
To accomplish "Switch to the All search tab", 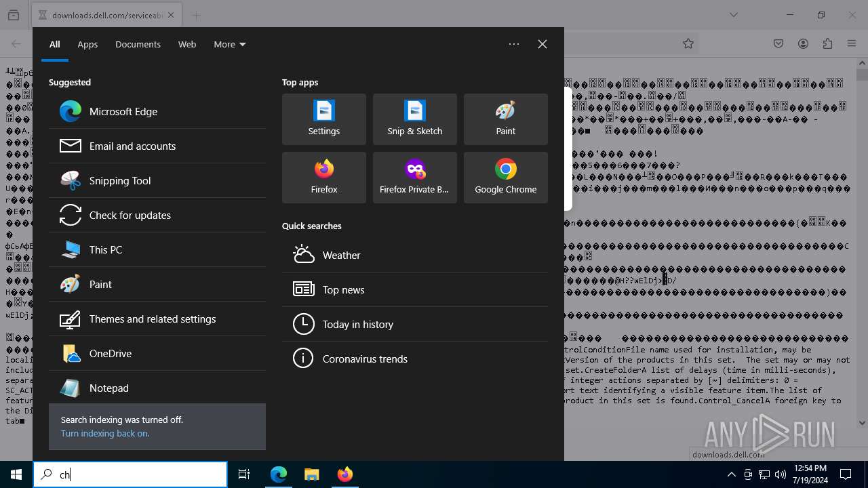I will (x=55, y=45).
